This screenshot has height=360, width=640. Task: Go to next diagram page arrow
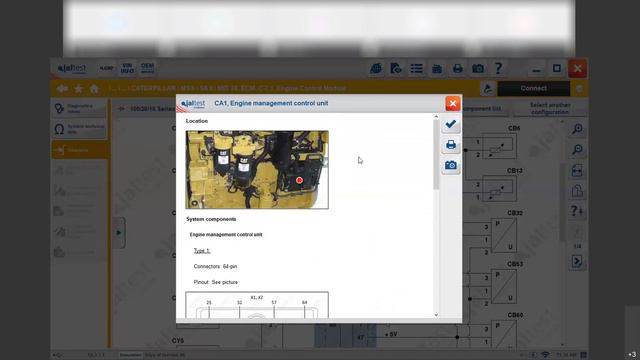point(577,261)
